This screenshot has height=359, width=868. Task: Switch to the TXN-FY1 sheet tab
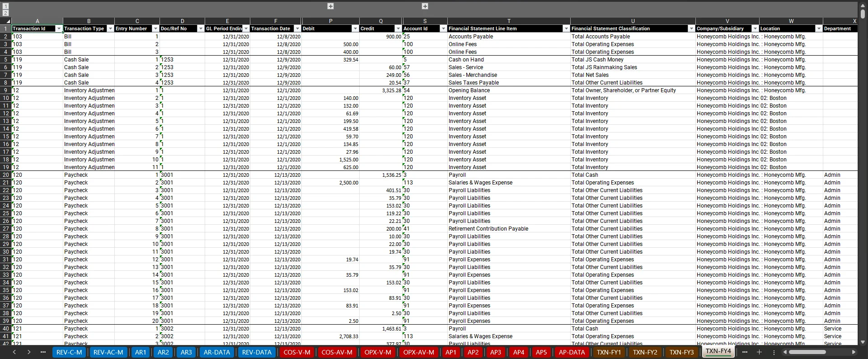(x=609, y=352)
